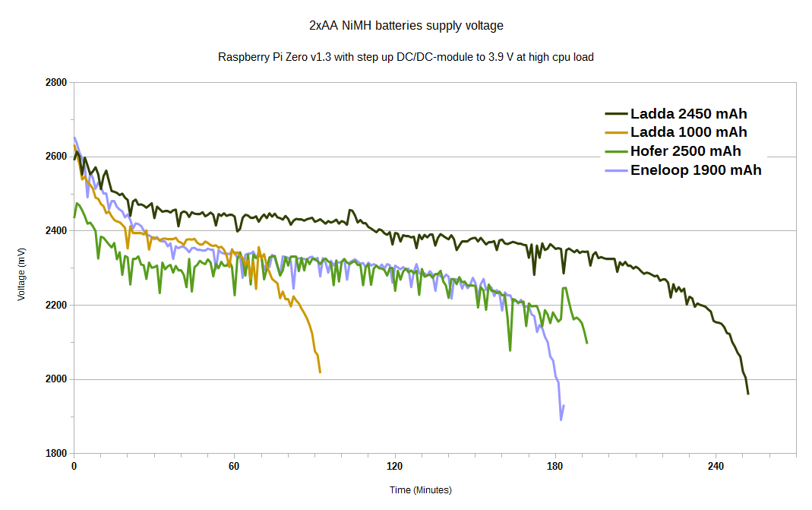Viewport: 812px width, 510px height.
Task: Click the end point of the orange Ladda 1000 curve
Action: (320, 372)
